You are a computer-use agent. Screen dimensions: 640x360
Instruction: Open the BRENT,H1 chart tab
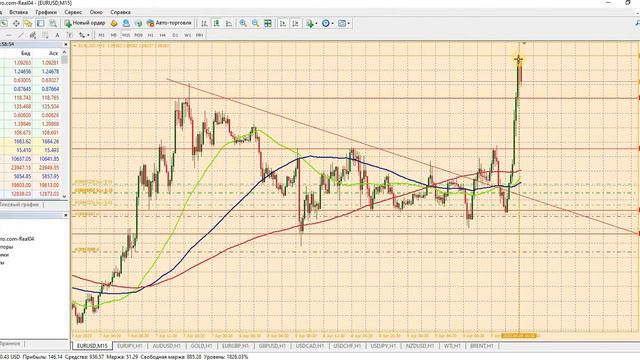(x=482, y=346)
